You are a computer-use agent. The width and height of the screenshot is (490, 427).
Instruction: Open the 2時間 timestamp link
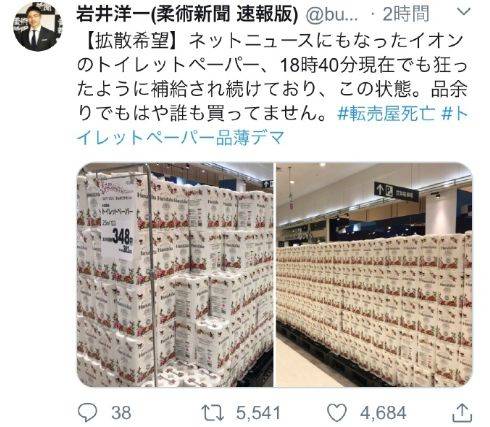click(x=406, y=14)
